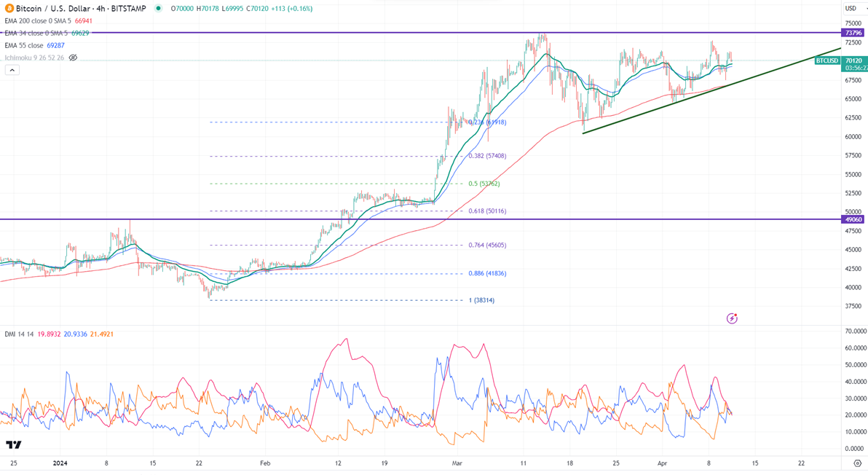Click the Mar label on time axis

(x=457, y=463)
